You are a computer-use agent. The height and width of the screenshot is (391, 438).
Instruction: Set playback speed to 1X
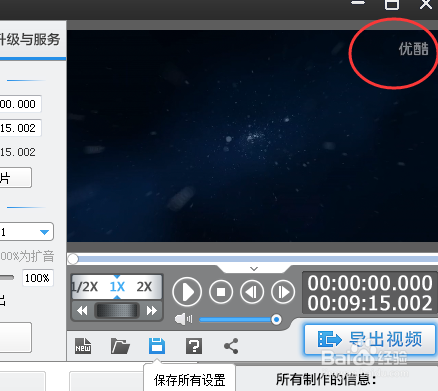tap(117, 287)
